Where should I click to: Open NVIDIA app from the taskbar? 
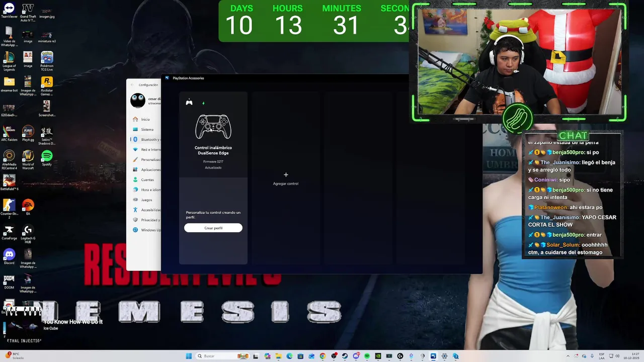(378, 356)
